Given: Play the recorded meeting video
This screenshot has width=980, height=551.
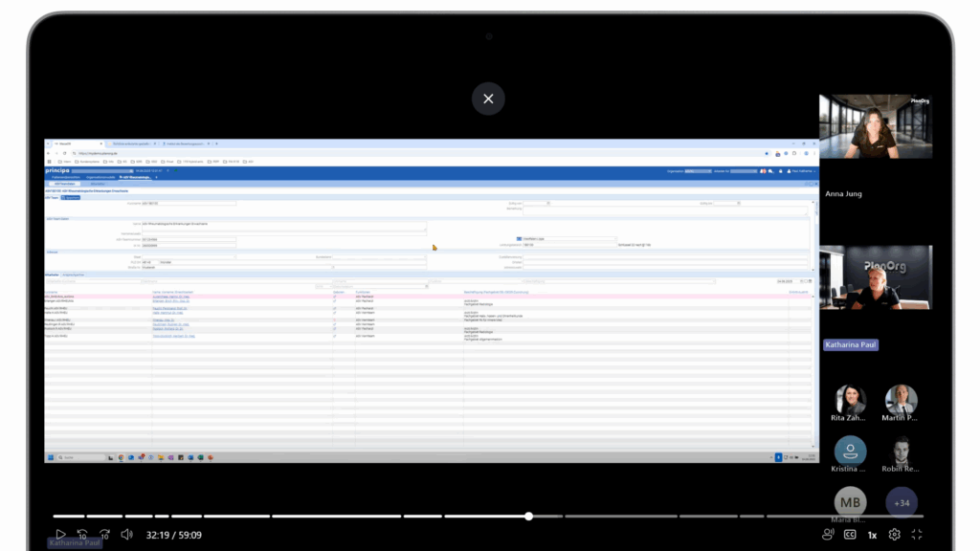Looking at the screenshot, I should click(x=60, y=535).
